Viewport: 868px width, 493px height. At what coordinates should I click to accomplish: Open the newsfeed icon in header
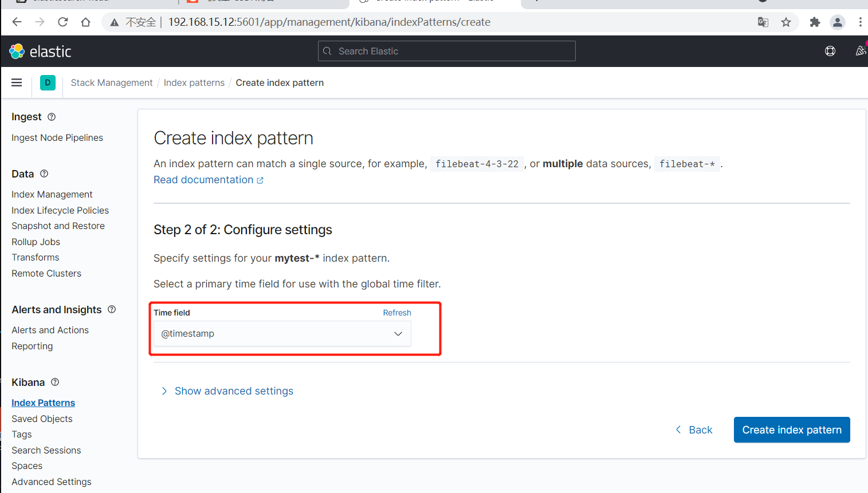[x=861, y=51]
